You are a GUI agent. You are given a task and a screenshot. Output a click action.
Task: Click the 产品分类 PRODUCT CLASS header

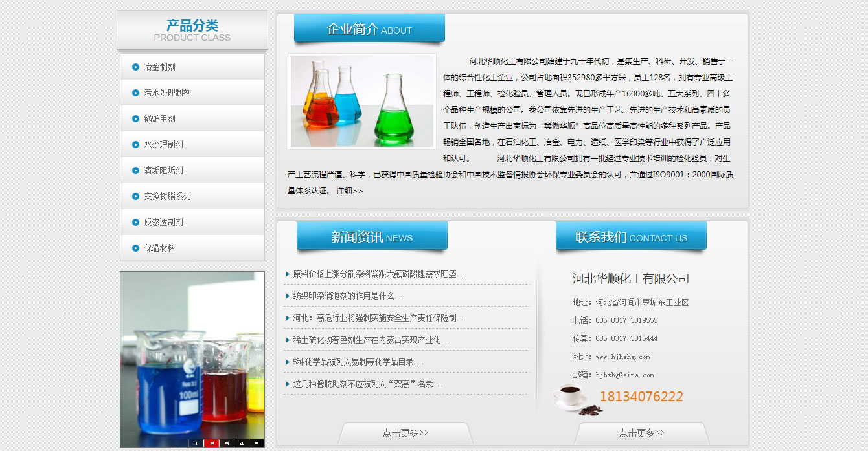(192, 30)
